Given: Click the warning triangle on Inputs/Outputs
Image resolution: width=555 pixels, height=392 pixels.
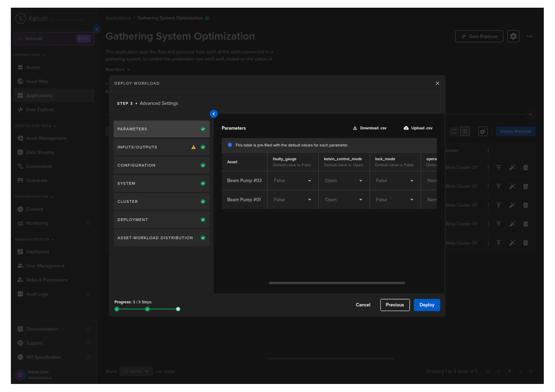Looking at the screenshot, I should tap(193, 147).
